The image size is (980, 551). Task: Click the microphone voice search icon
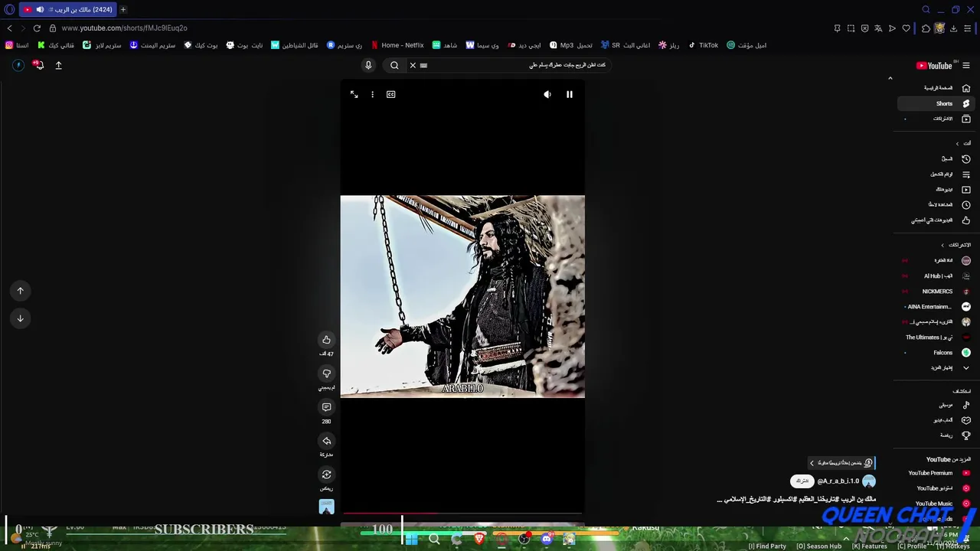(x=368, y=65)
